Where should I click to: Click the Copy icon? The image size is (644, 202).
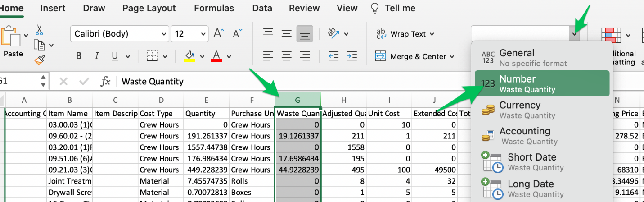40,45
